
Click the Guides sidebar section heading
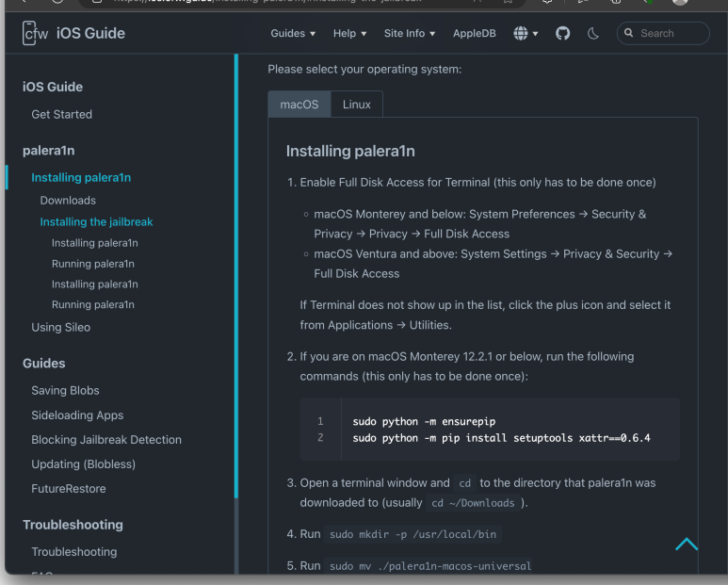[44, 363]
